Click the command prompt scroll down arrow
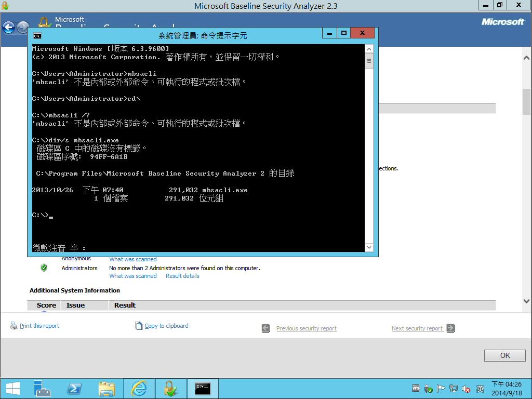 tap(369, 247)
